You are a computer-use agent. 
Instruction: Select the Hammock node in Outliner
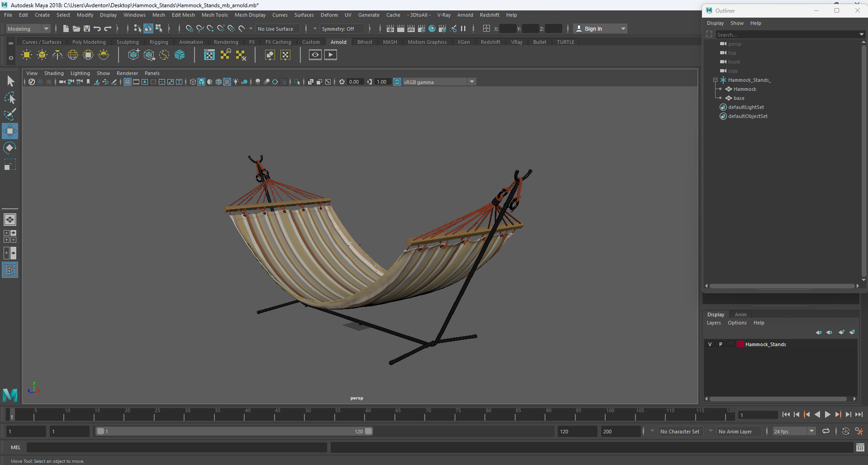click(745, 89)
